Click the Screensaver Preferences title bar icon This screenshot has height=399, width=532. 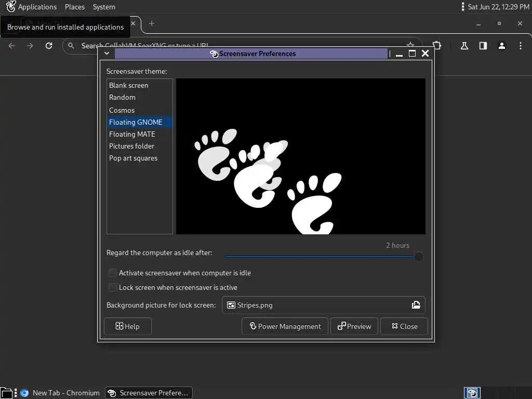point(214,54)
